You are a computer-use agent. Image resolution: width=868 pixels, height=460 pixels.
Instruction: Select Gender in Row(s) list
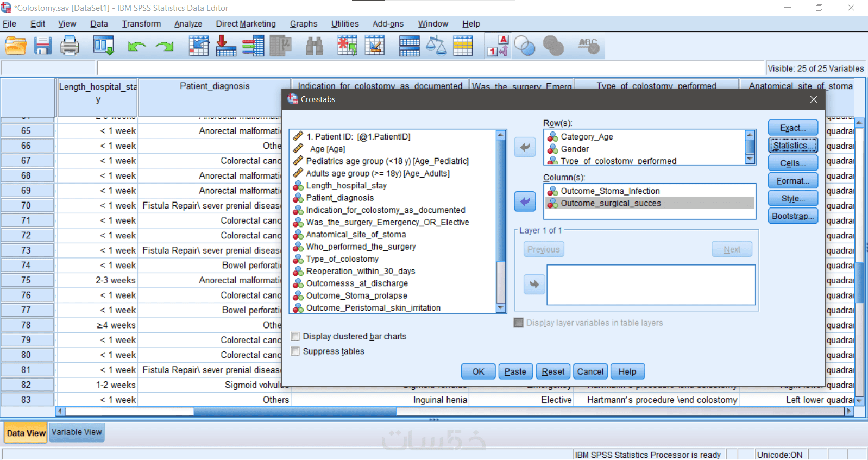coord(575,149)
